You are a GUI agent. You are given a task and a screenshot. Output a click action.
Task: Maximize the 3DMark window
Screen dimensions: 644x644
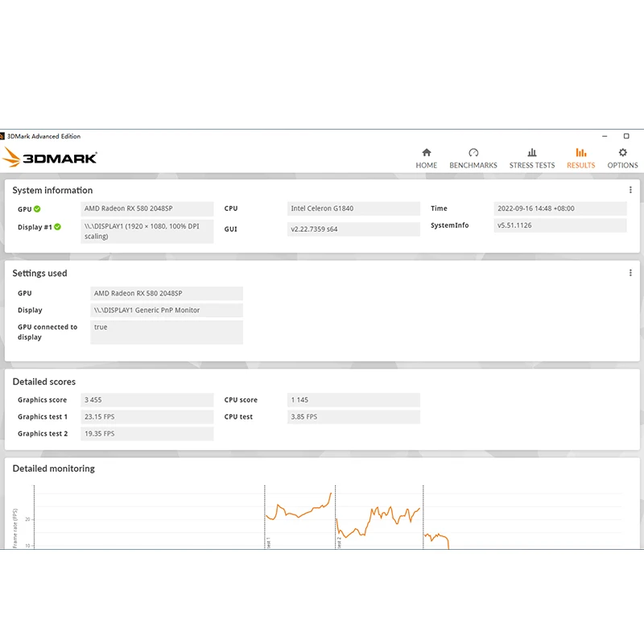(x=626, y=136)
